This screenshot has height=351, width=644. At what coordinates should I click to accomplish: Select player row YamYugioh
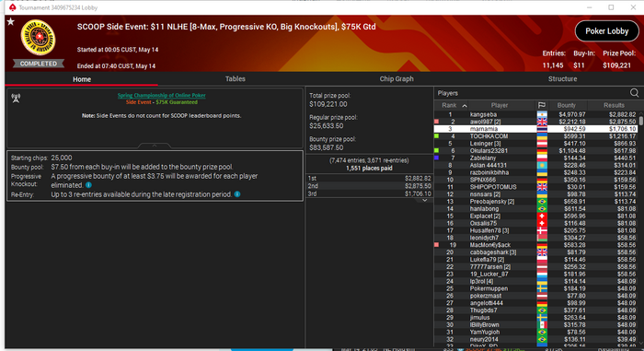tap(536, 332)
